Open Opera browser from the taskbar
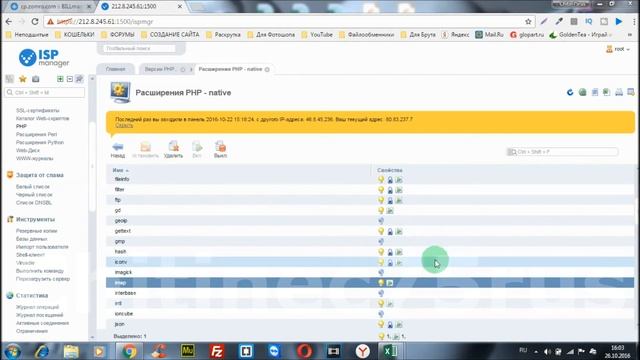 304,351
